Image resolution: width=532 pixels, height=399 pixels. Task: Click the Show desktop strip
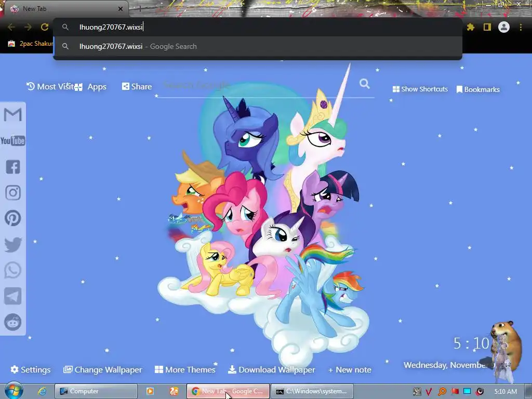click(528, 391)
